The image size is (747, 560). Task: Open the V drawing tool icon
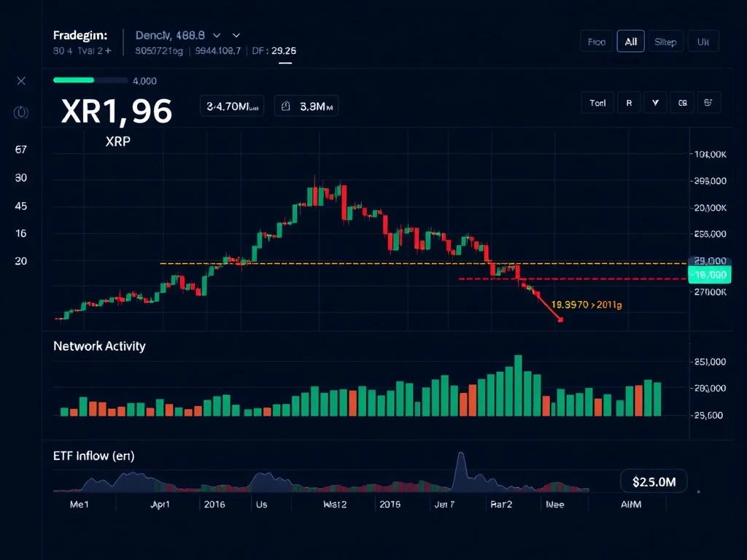coord(654,103)
